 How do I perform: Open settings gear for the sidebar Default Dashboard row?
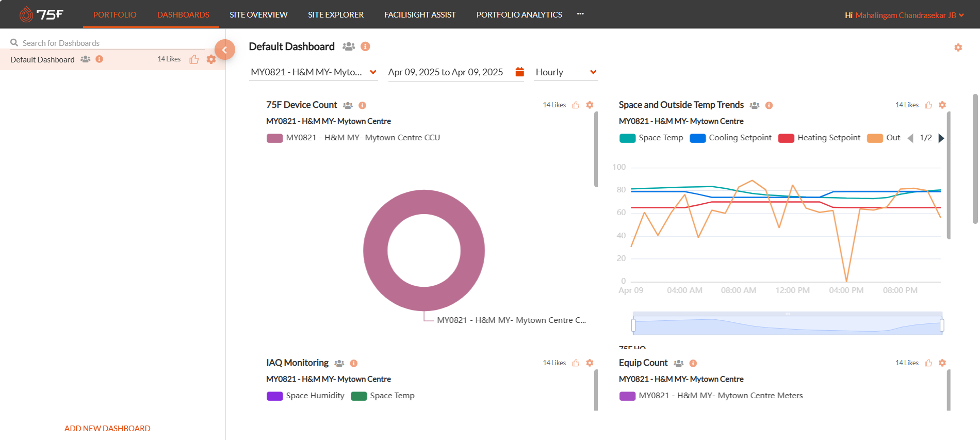tap(211, 59)
